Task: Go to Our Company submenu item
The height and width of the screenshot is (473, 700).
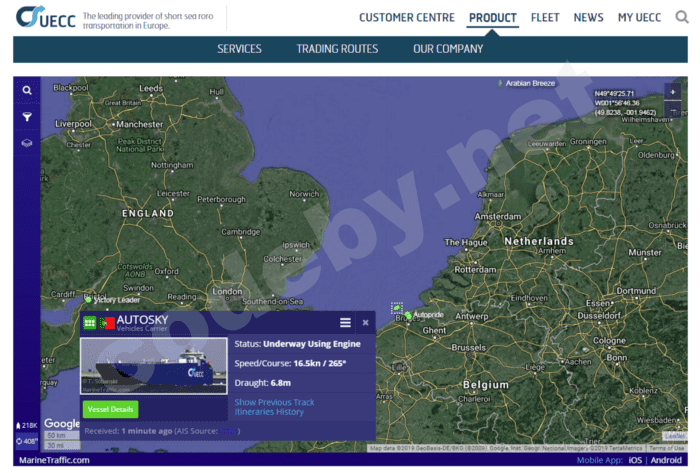Action: coord(448,49)
